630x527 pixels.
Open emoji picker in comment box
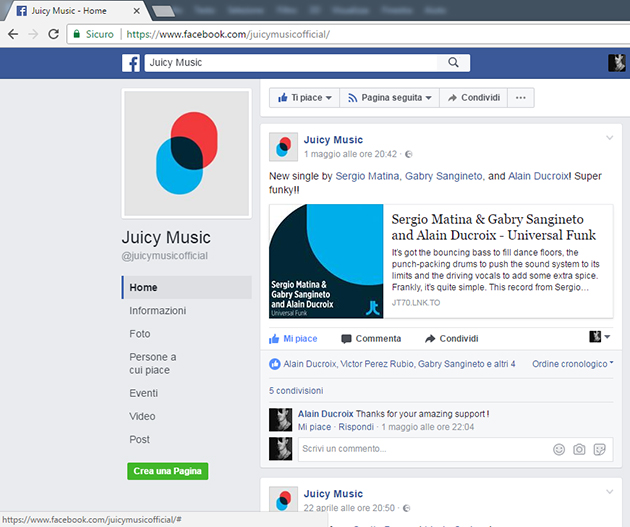[x=559, y=449]
